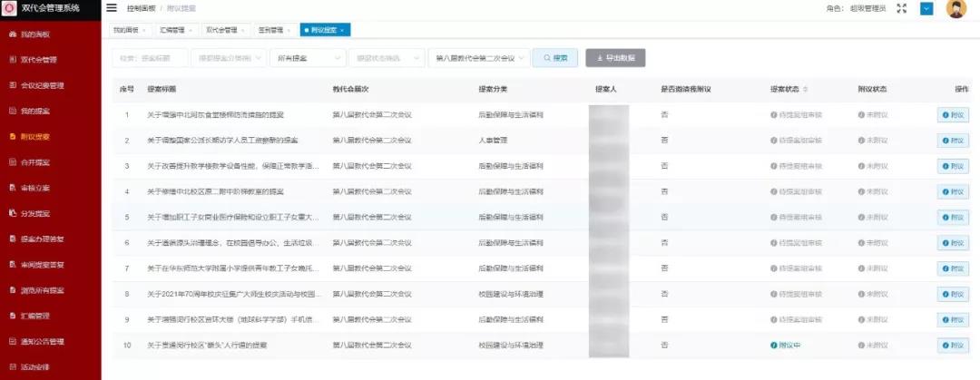980x380 pixels.
Task: Toggle the hamburger sidebar menu icon
Action: (112, 8)
